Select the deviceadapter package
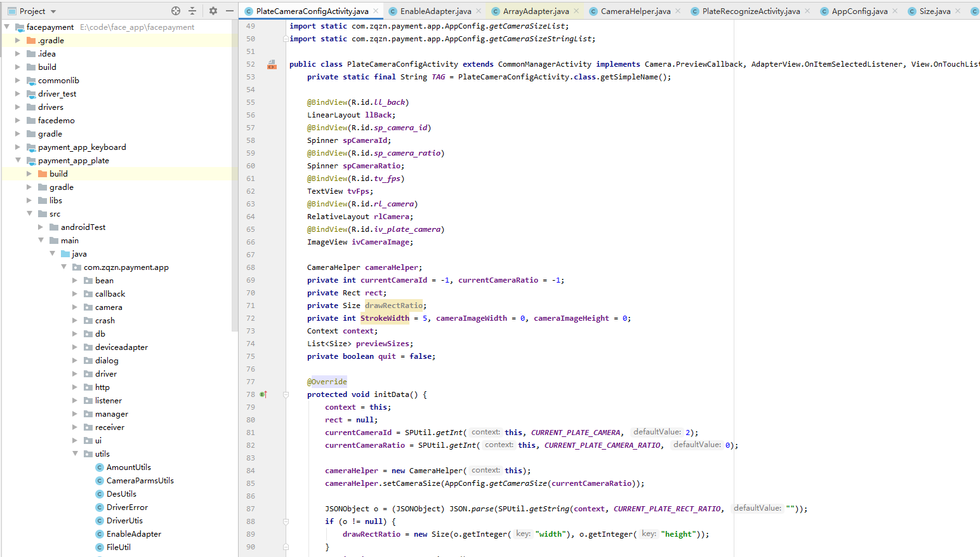The height and width of the screenshot is (557, 980). point(121,347)
